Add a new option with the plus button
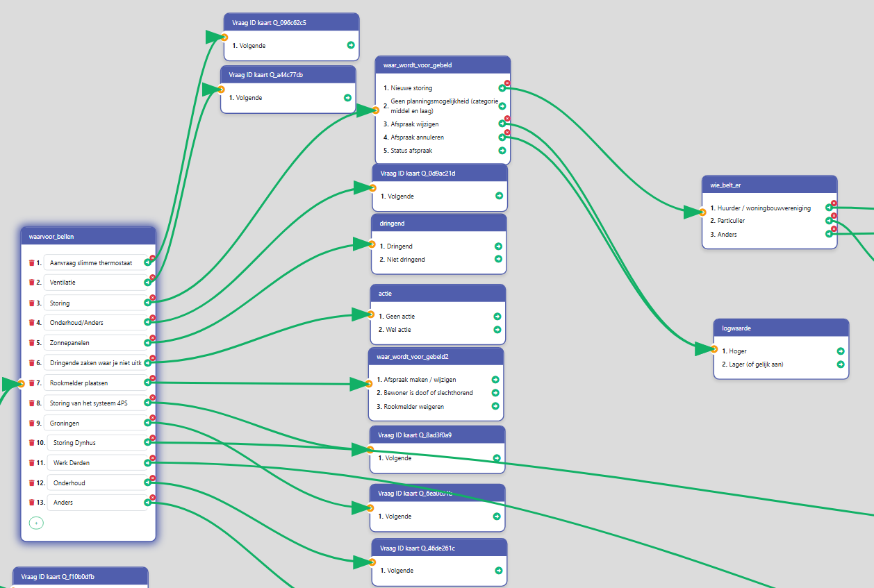Screen dimensions: 874x588 pos(36,523)
